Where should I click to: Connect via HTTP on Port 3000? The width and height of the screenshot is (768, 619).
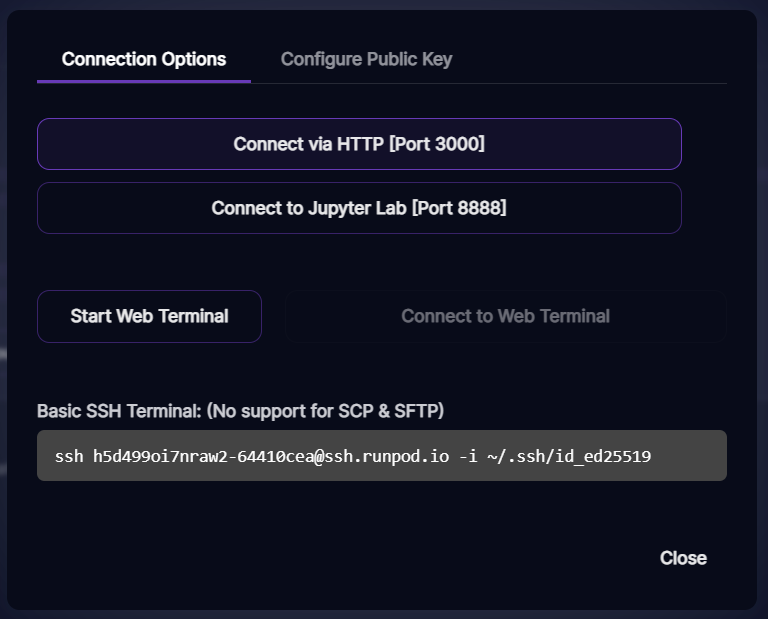(359, 144)
